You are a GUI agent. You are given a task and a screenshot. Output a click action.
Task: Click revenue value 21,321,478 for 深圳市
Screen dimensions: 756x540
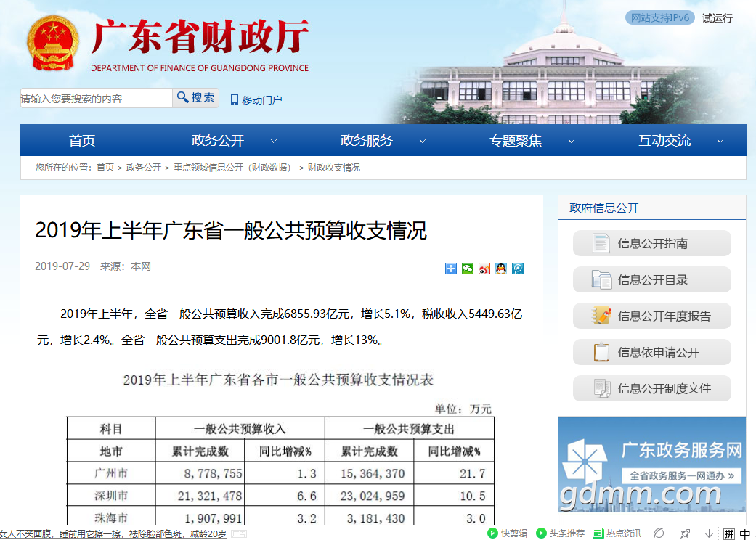click(x=210, y=496)
